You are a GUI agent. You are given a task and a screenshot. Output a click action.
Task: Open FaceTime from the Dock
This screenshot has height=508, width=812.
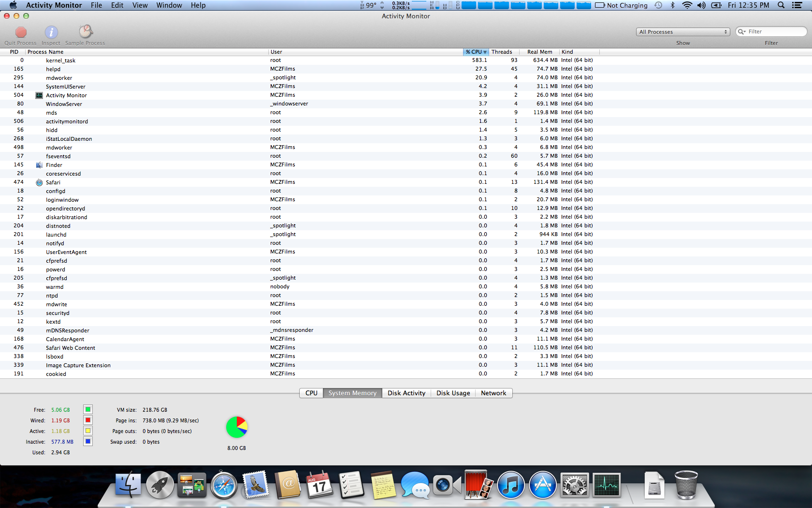tap(447, 485)
